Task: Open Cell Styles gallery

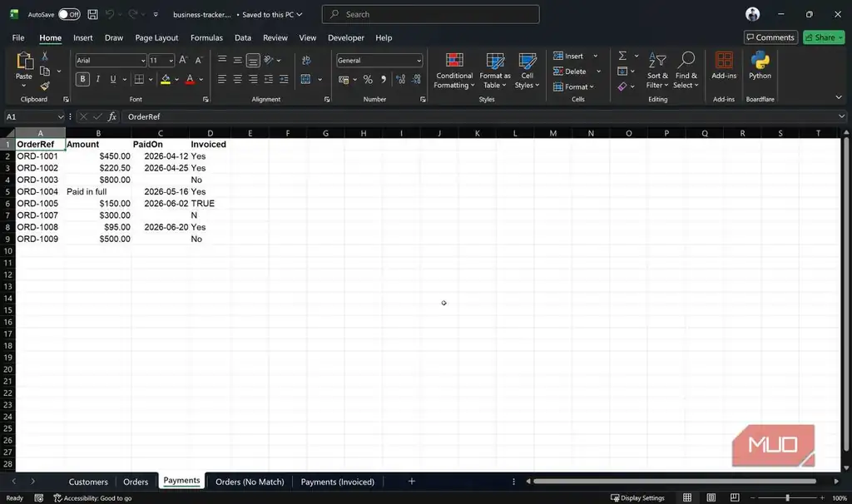Action: click(x=527, y=71)
